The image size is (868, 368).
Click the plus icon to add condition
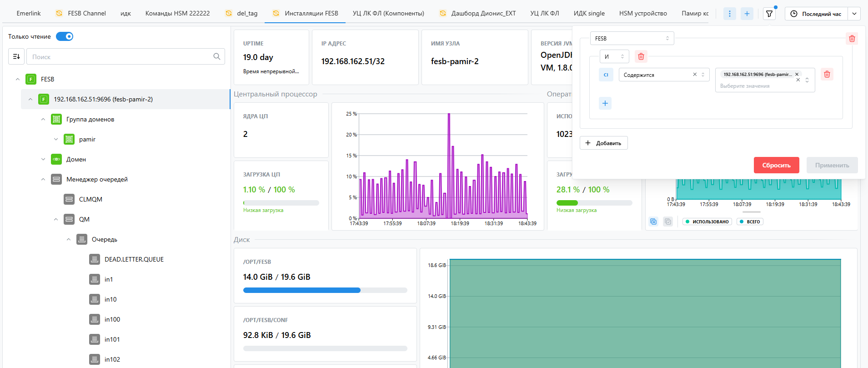pos(605,103)
